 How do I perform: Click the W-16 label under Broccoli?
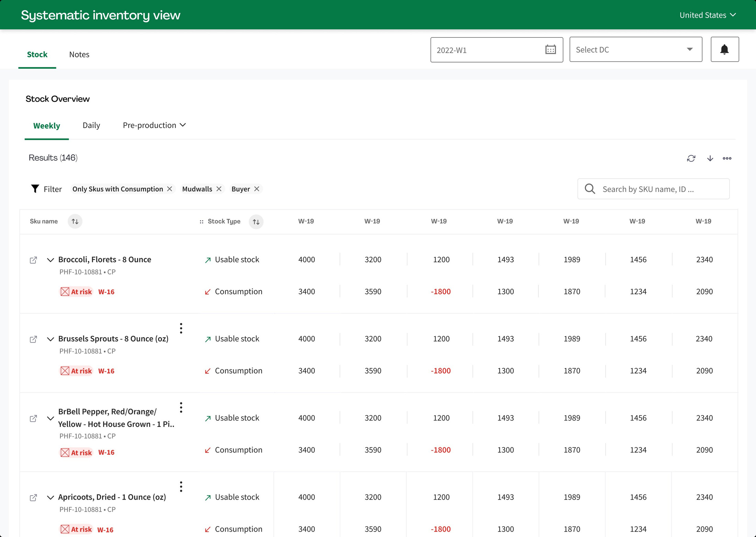click(x=106, y=292)
